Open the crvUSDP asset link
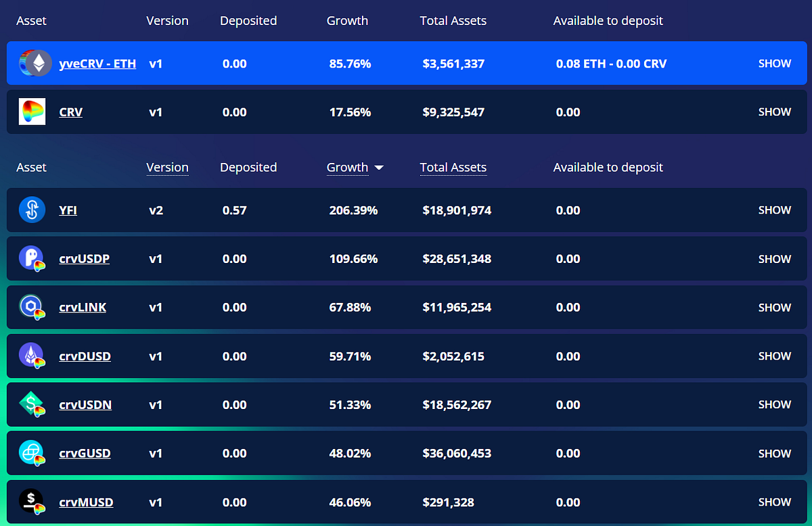Viewport: 812px width, 526px height. pos(85,259)
